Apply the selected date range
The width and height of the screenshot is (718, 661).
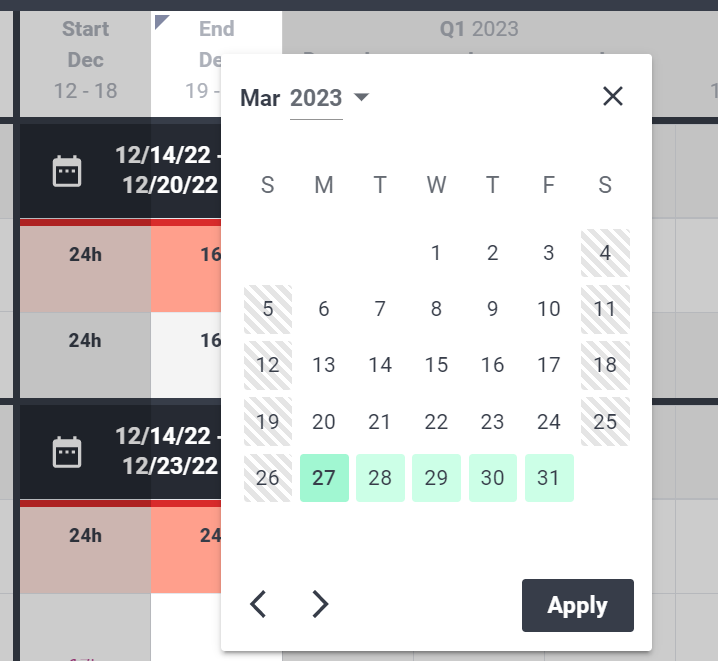[578, 605]
